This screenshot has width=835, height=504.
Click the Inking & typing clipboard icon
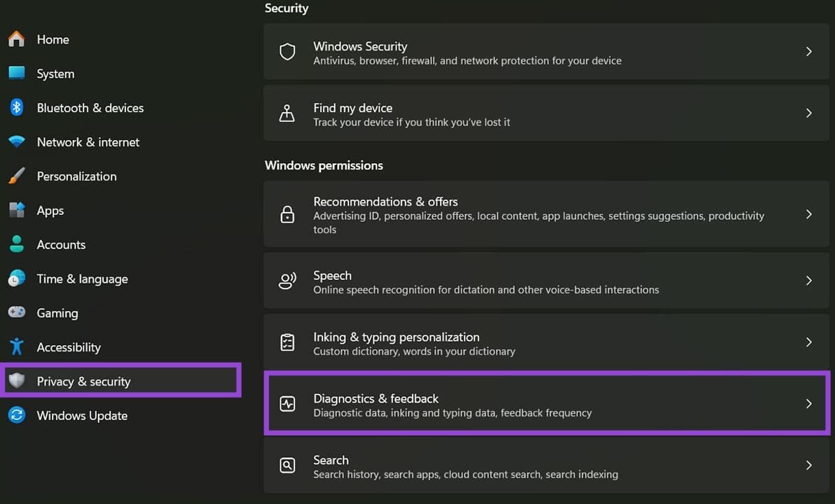[x=287, y=342]
